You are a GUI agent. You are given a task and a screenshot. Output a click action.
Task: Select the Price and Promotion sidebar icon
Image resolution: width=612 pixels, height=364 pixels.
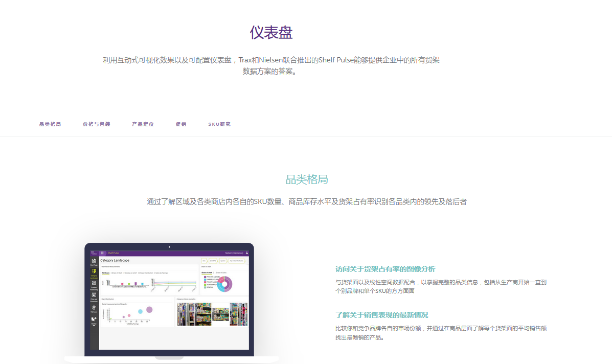tap(94, 294)
